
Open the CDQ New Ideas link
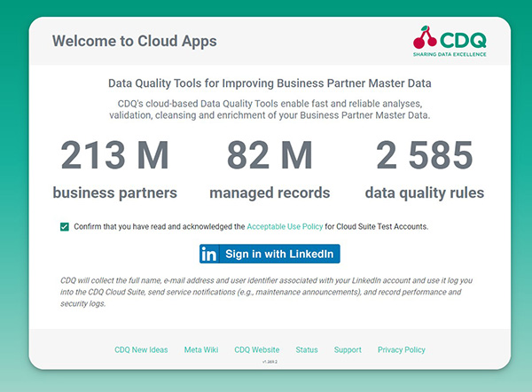point(141,350)
